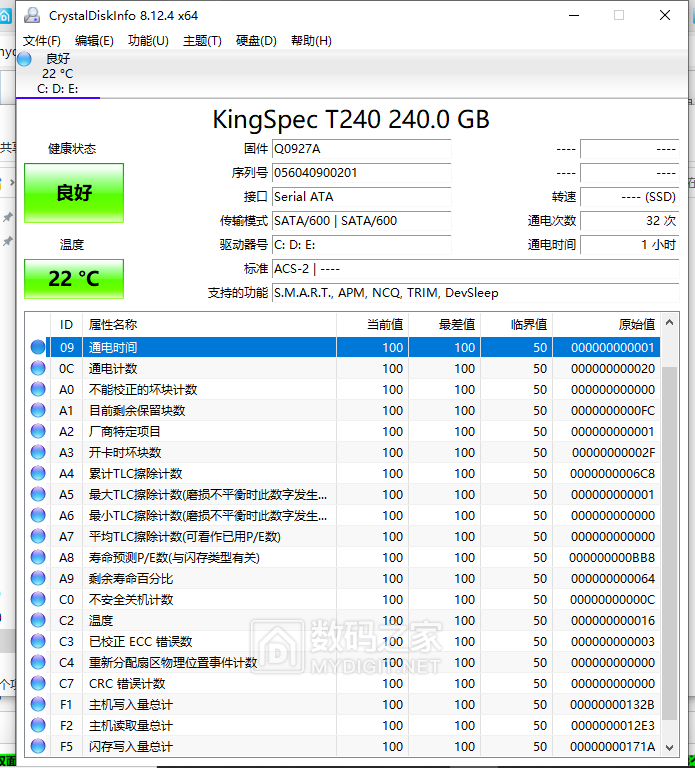Click the drive letter field C: D: E:
This screenshot has width=695, height=768.
[361, 245]
